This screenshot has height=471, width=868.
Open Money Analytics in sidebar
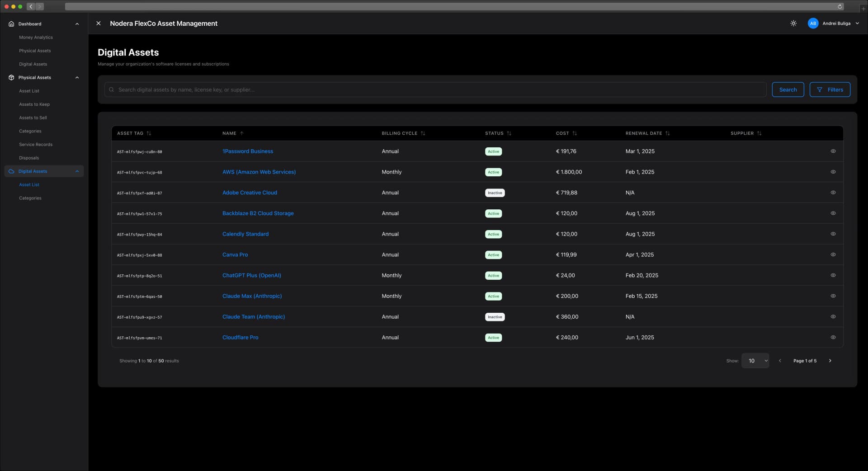pos(36,38)
